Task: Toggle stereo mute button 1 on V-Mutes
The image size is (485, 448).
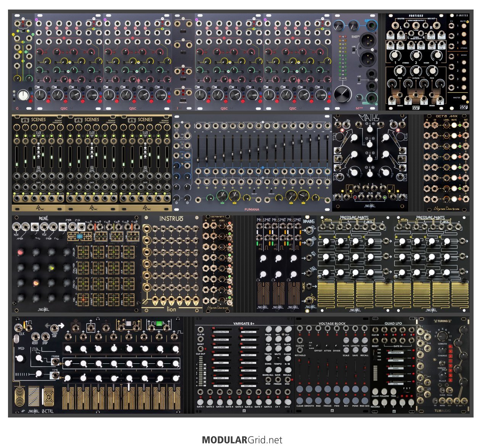Action: pos(464,26)
